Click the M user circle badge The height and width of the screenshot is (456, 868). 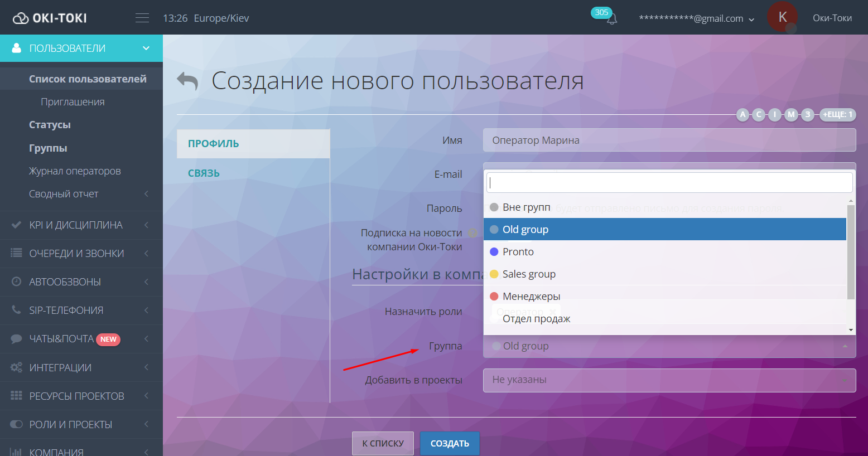coord(791,114)
